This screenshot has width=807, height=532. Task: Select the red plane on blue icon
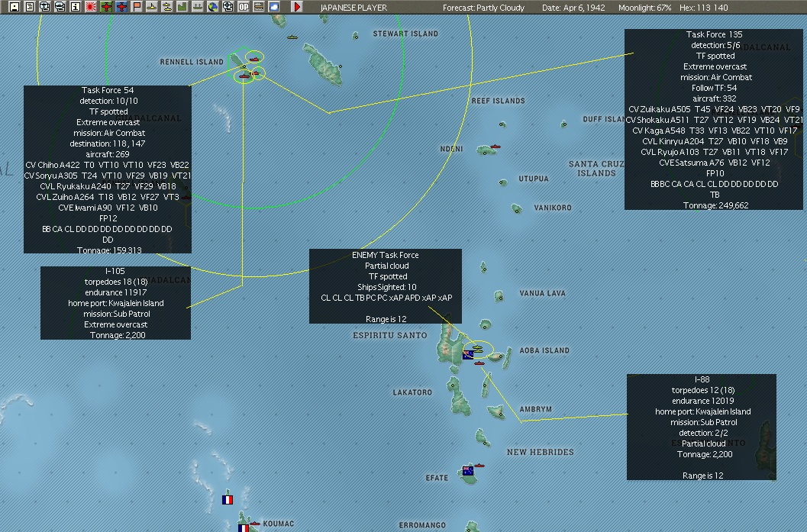(121, 7)
